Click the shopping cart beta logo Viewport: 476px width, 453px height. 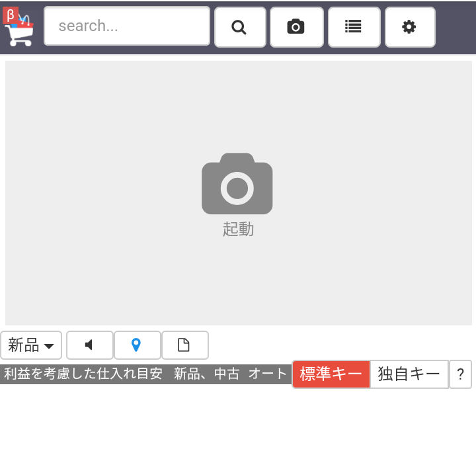click(19, 27)
